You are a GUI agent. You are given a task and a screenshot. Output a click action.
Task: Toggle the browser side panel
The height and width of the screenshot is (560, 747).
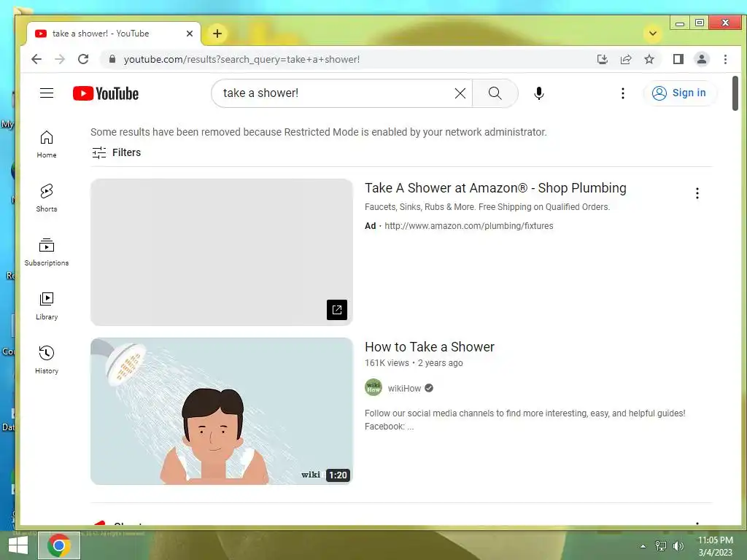[x=678, y=59]
